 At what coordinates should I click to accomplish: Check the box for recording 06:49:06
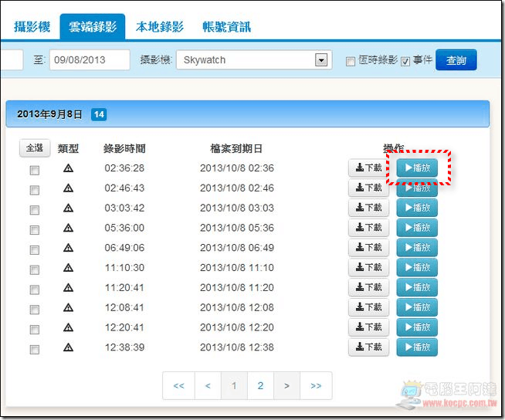pyautogui.click(x=35, y=250)
